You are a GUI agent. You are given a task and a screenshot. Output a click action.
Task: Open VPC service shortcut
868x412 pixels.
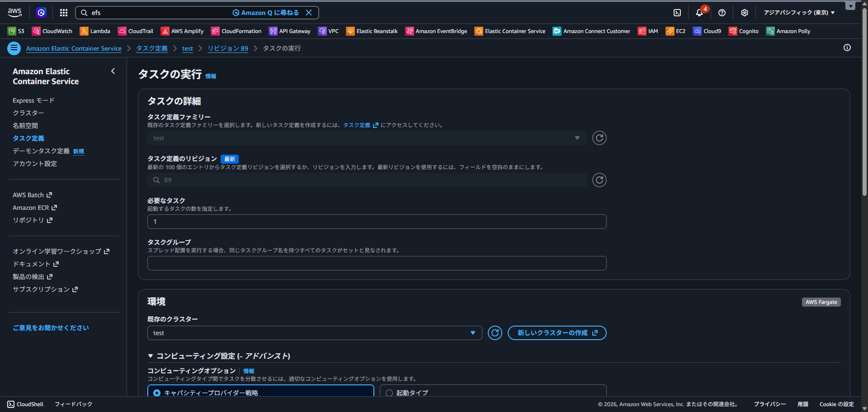(328, 31)
